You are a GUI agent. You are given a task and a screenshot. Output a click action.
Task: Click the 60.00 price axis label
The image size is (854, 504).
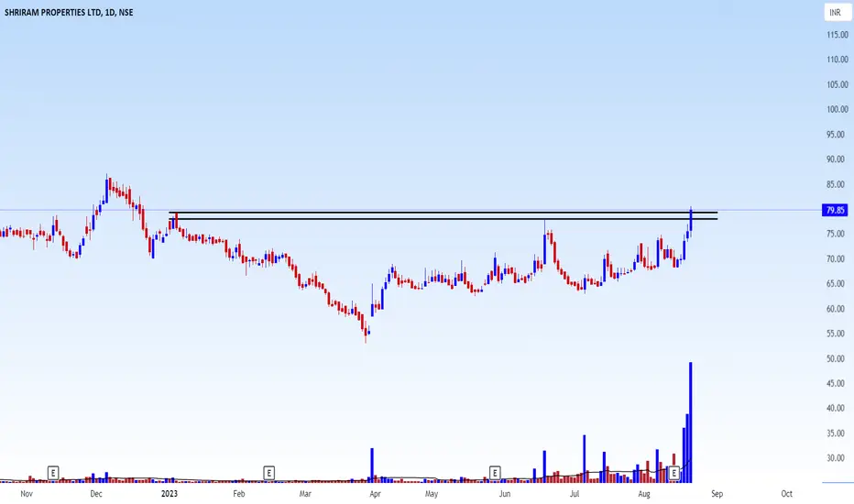coord(838,309)
